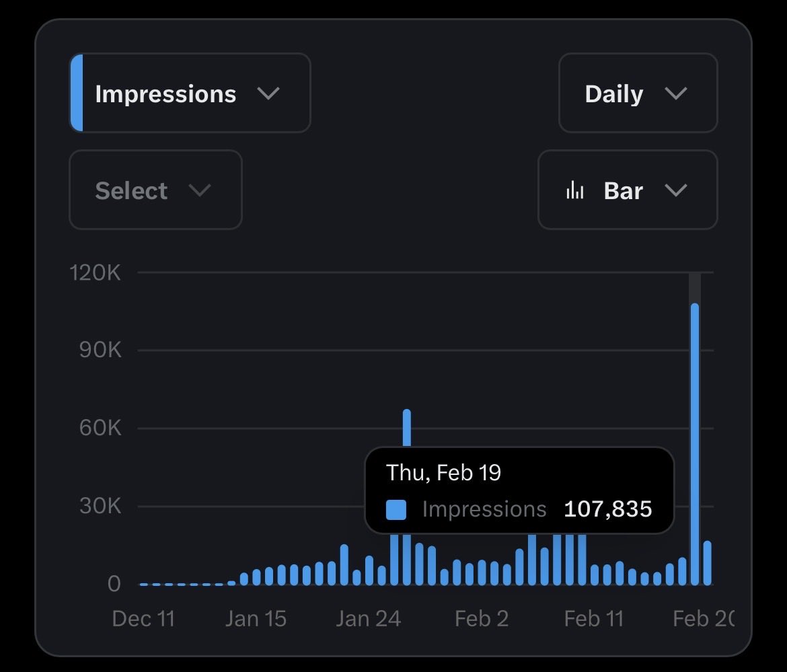The width and height of the screenshot is (787, 672).
Task: Click the blue legend square in tooltip
Action: (x=396, y=510)
